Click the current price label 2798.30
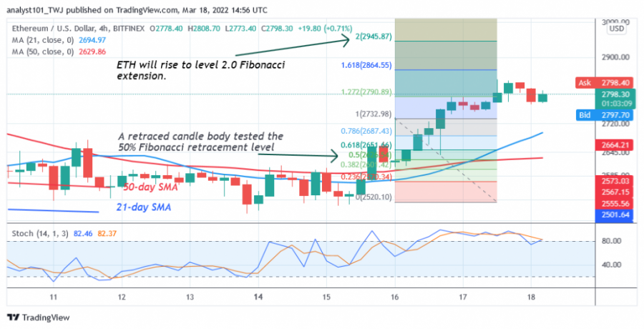This screenshot has width=644, height=329. tap(615, 94)
